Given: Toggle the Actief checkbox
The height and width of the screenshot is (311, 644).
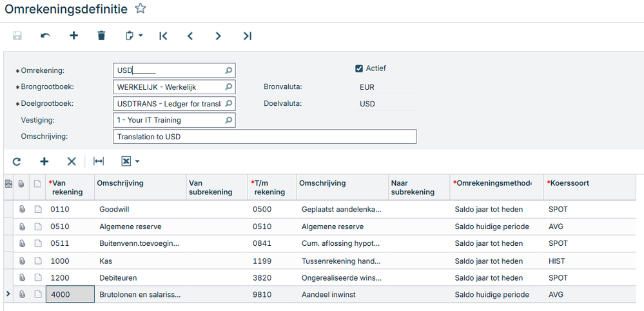Looking at the screenshot, I should point(360,68).
